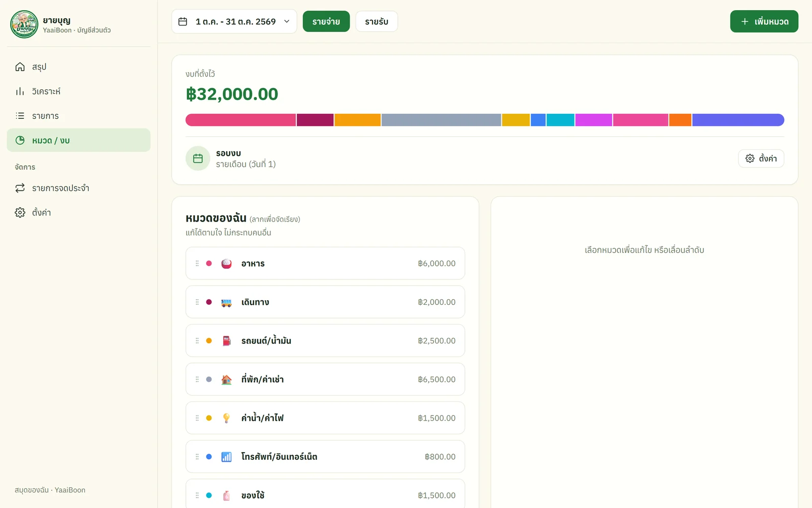Click the round calendar icon beside รอบงบ
The width and height of the screenshot is (812, 508).
(x=198, y=158)
